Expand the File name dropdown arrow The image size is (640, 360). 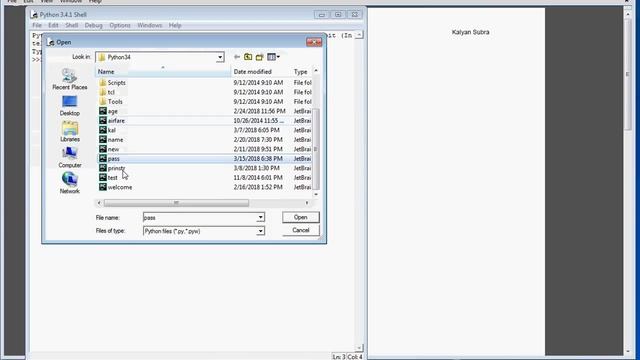click(260, 218)
